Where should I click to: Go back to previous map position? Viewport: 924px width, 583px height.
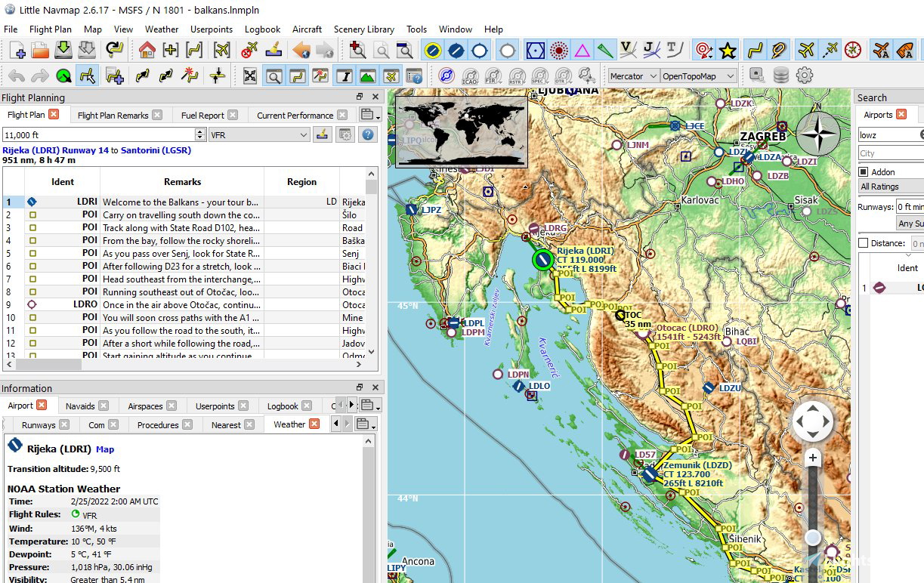coord(301,51)
